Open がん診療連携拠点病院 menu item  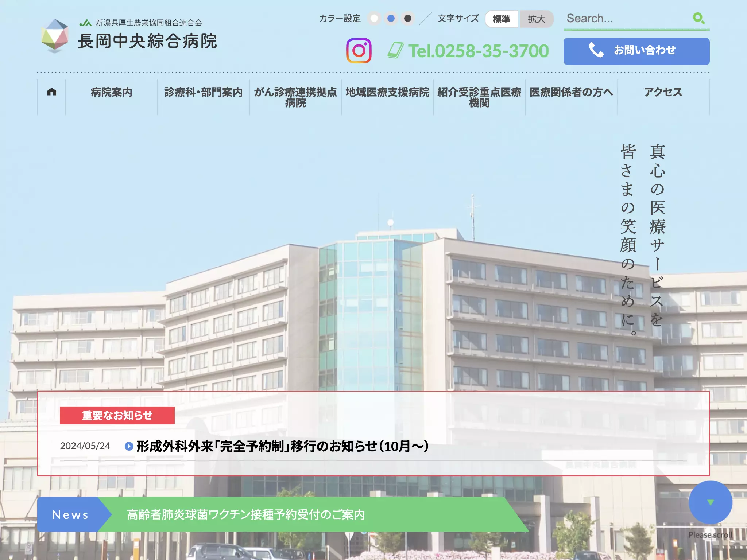[x=295, y=97]
